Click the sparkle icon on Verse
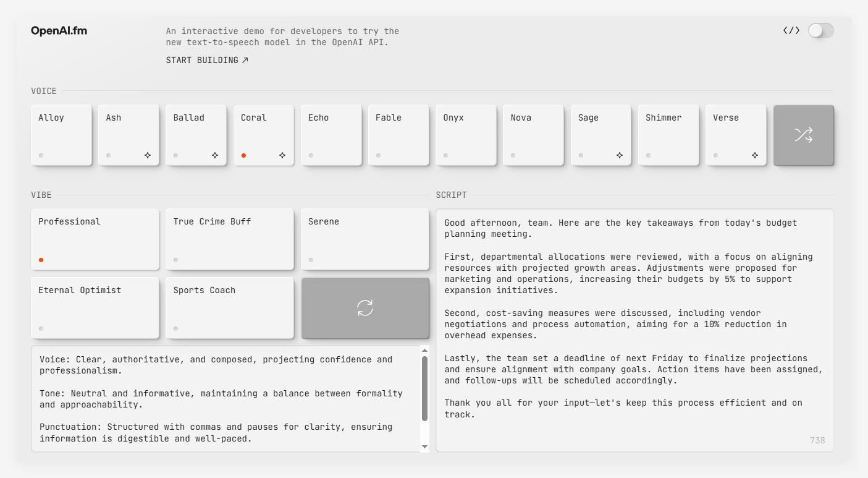 tap(755, 155)
